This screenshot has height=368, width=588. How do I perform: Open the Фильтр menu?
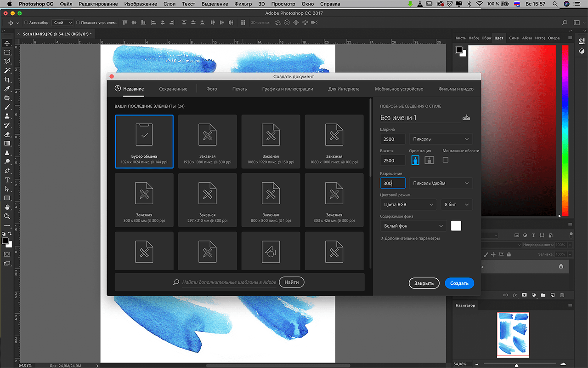pos(243,4)
